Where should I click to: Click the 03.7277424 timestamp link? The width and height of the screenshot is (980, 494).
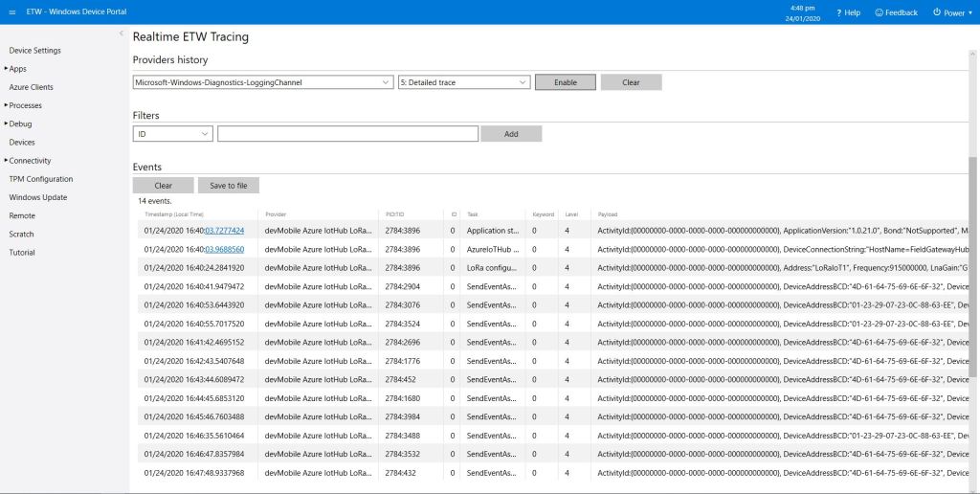point(224,231)
